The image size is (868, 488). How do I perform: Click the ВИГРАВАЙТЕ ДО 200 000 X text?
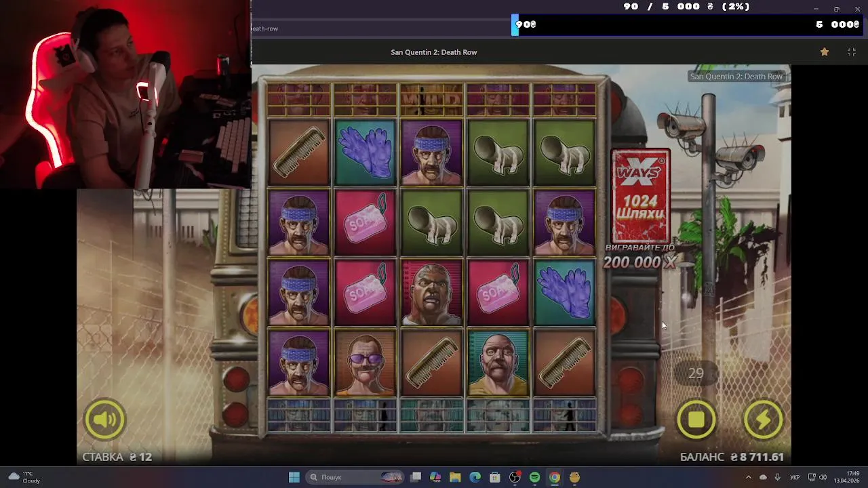[640, 256]
